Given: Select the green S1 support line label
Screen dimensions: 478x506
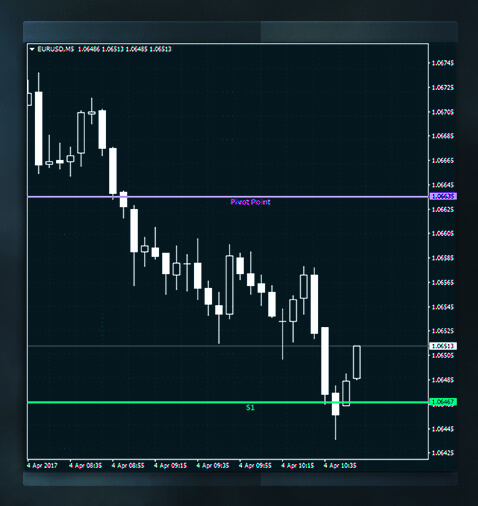Looking at the screenshot, I should coord(250,408).
